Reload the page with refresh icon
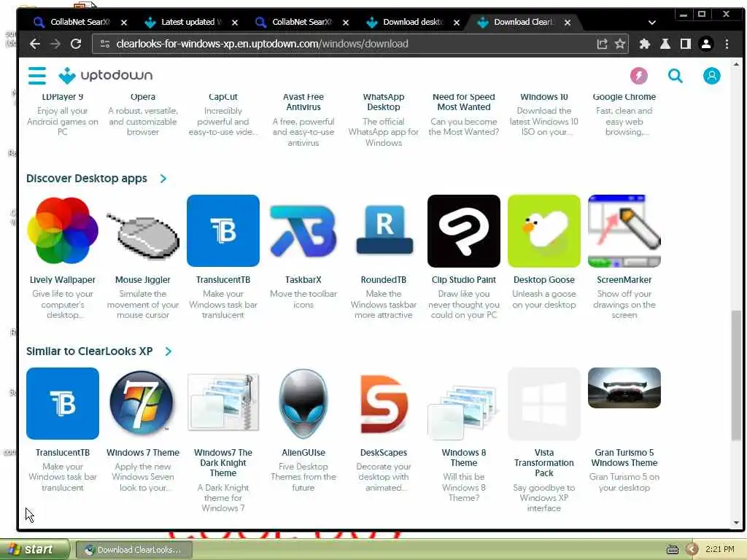The image size is (747, 560). [76, 44]
